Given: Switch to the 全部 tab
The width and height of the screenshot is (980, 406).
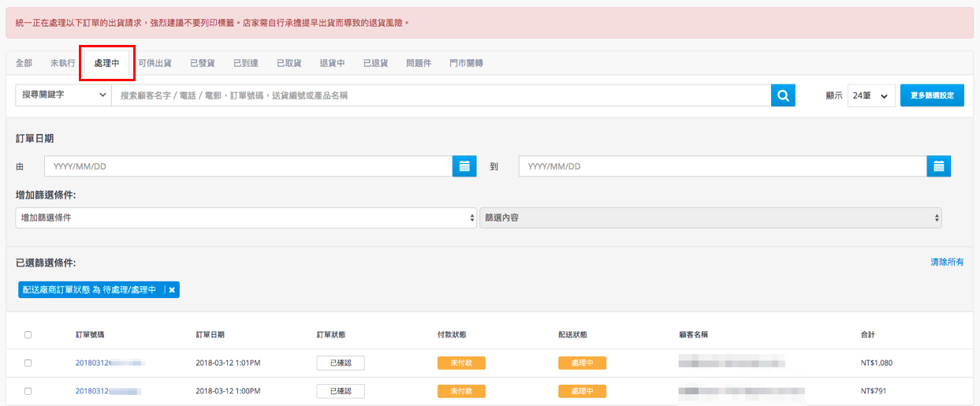Looking at the screenshot, I should coord(24,63).
